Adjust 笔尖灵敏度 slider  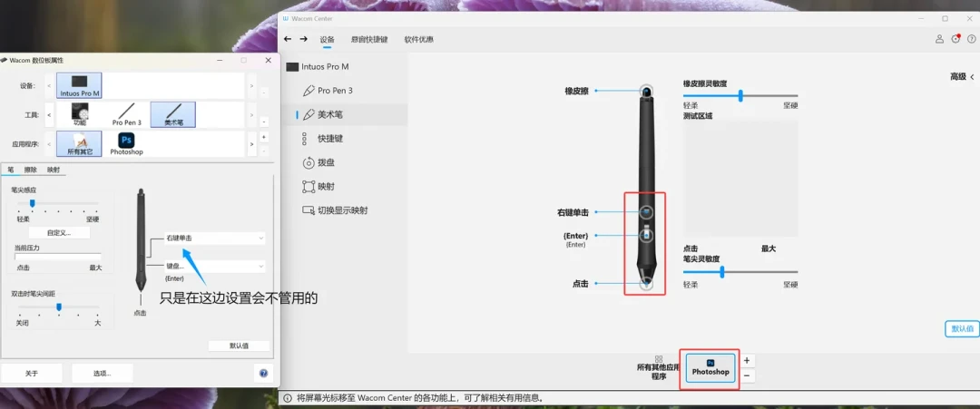click(722, 272)
